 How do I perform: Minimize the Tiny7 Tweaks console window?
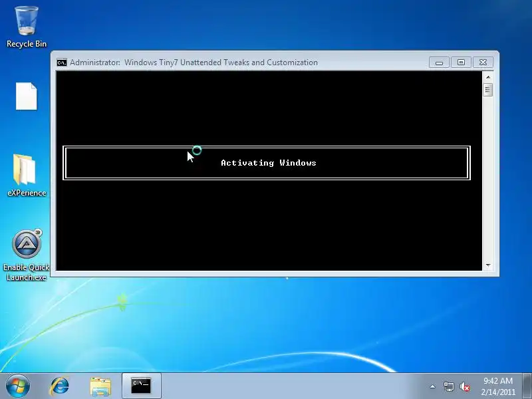439,63
